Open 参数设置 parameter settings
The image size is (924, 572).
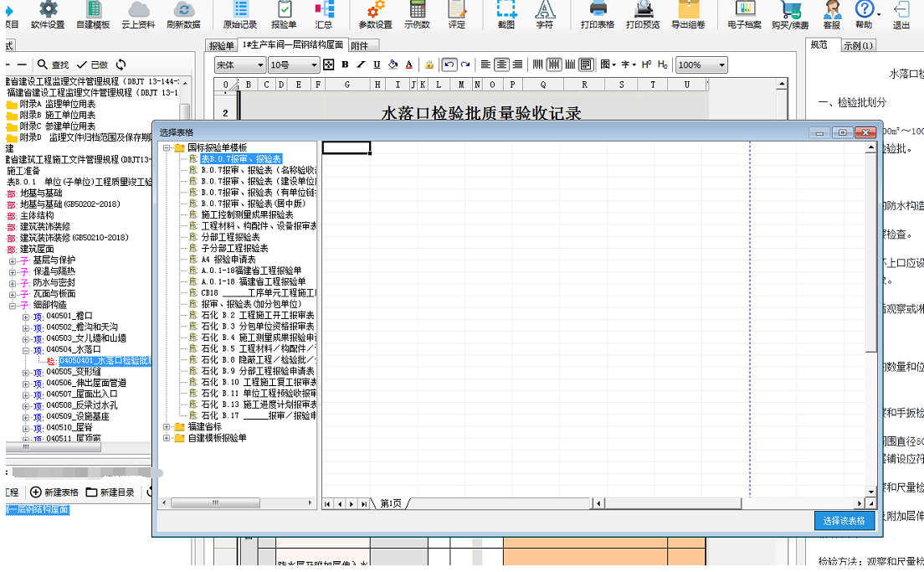click(375, 15)
